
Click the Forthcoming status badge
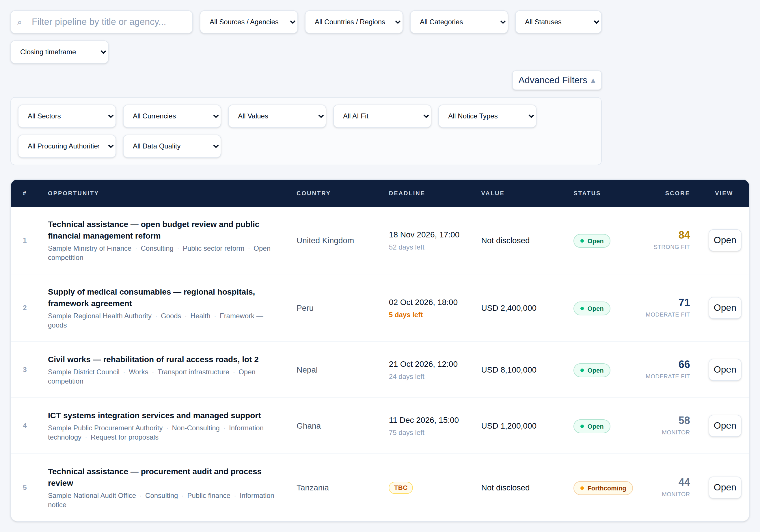[x=603, y=488]
